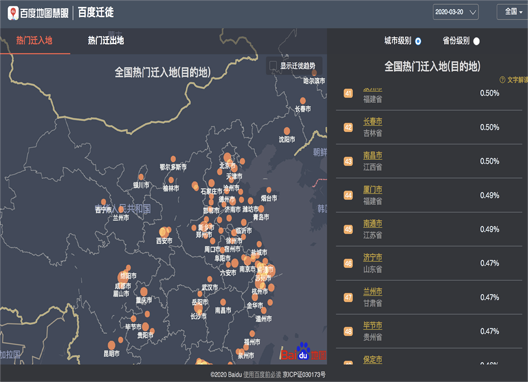Click the 使用百度前必读 footer link
This screenshot has height=382, width=528.
(262, 375)
